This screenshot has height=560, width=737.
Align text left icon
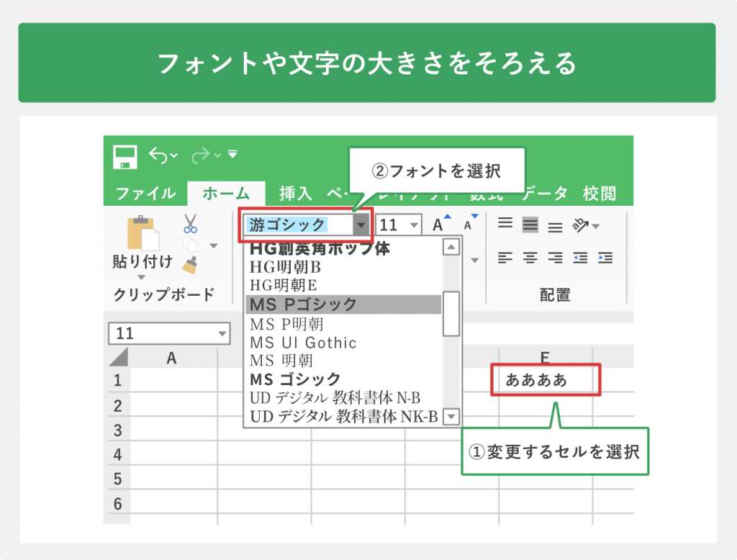[x=505, y=258]
